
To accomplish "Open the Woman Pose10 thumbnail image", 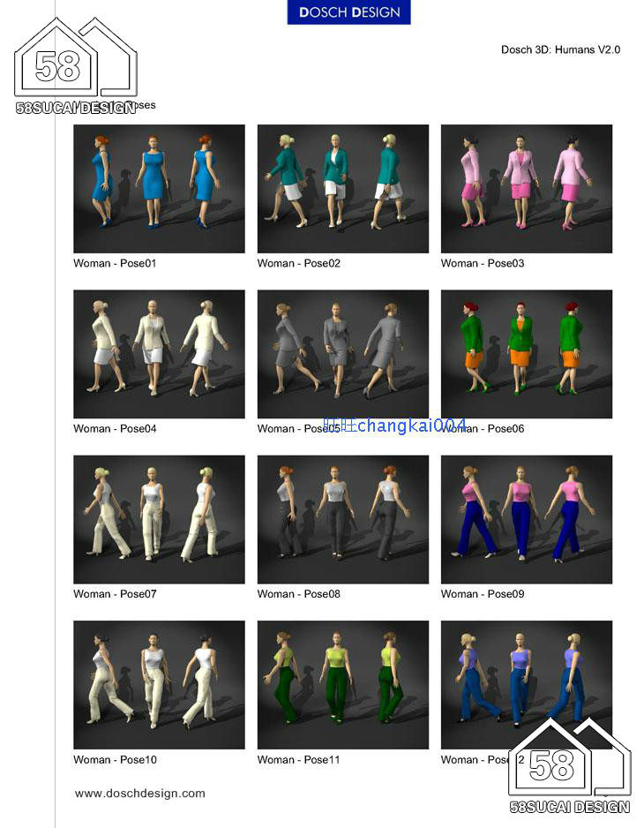I will pos(159,684).
